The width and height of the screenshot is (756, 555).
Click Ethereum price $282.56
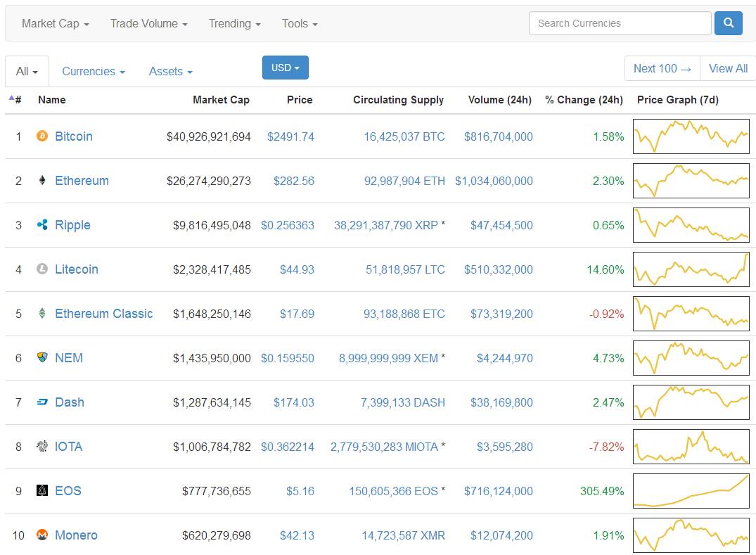click(294, 181)
